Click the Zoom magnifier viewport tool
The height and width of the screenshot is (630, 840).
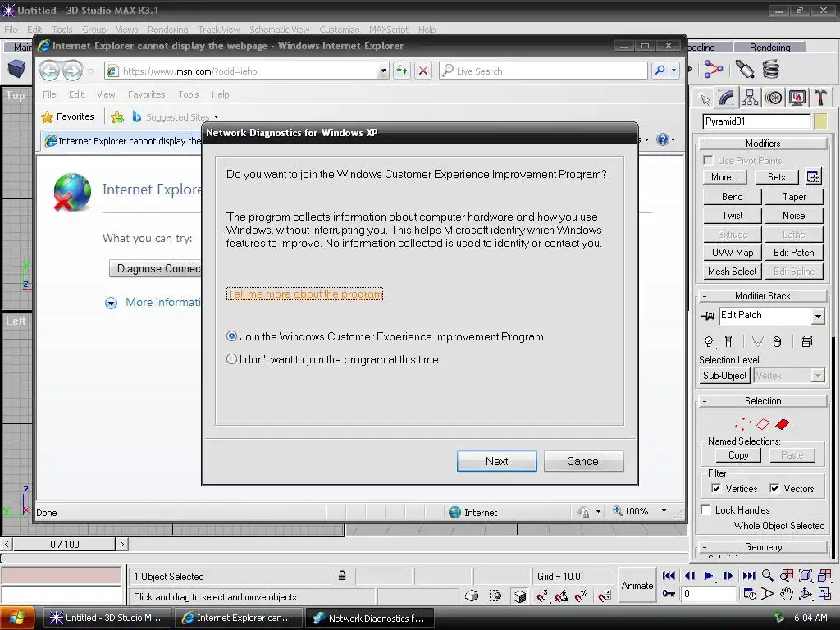click(x=768, y=575)
